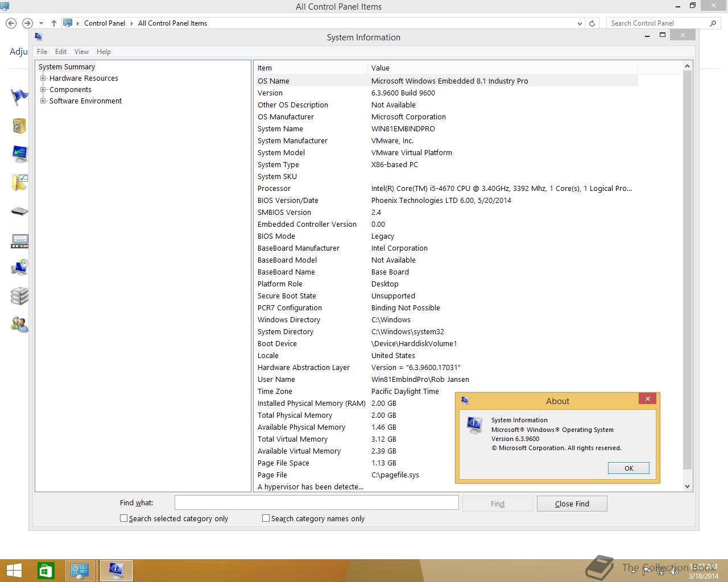Go up one level in Control Panel

[53, 23]
